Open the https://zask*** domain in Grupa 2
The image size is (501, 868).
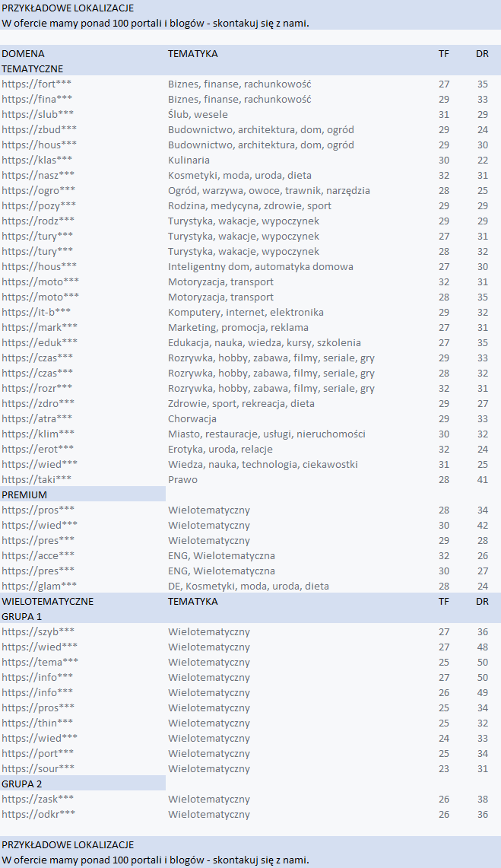click(38, 799)
